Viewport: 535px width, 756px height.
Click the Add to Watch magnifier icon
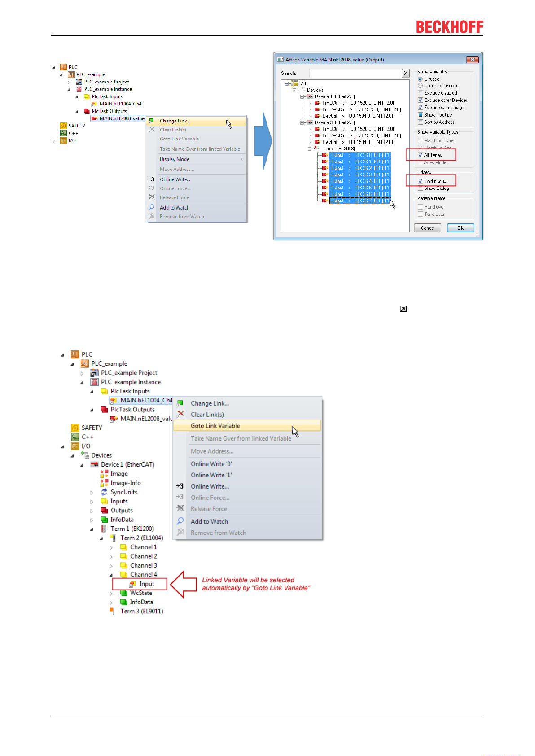click(x=180, y=521)
